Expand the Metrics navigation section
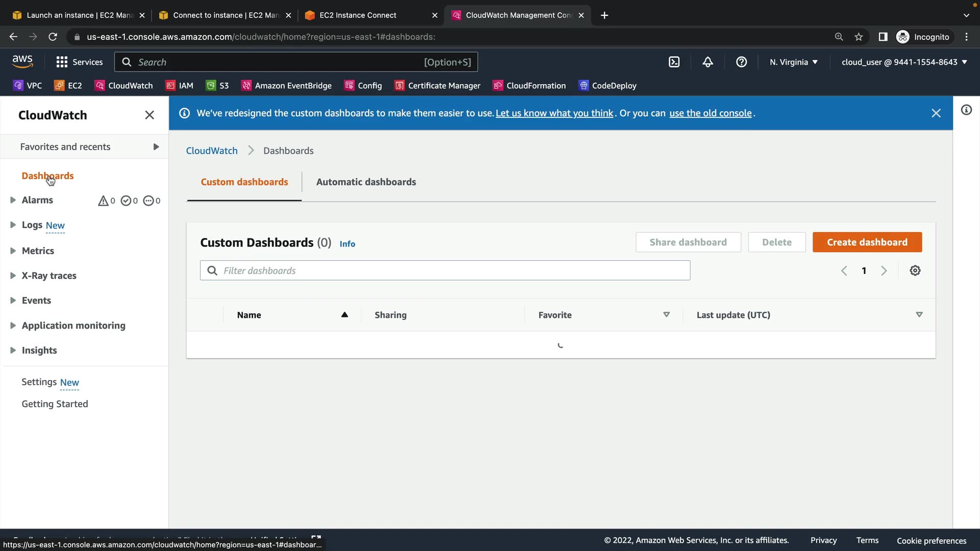This screenshot has height=551, width=980. coord(13,251)
